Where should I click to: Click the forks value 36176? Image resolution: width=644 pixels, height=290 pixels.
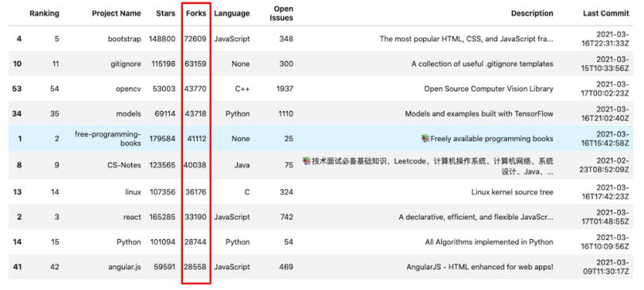pyautogui.click(x=196, y=192)
